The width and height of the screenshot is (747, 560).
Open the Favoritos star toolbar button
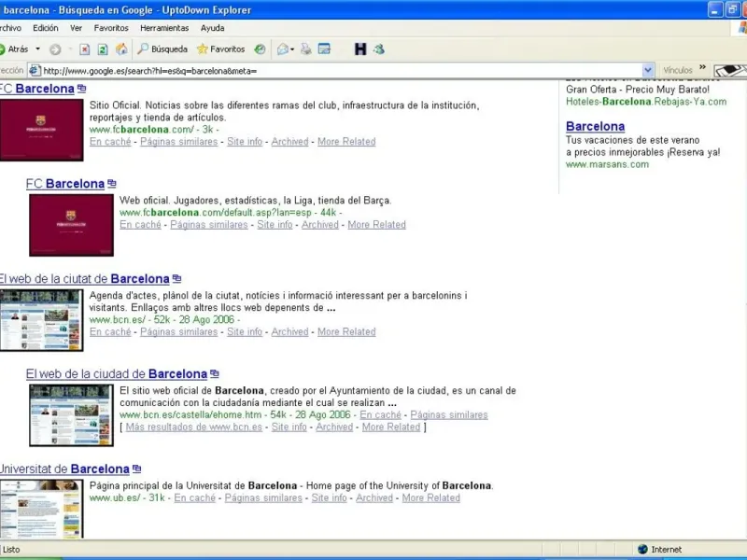220,49
